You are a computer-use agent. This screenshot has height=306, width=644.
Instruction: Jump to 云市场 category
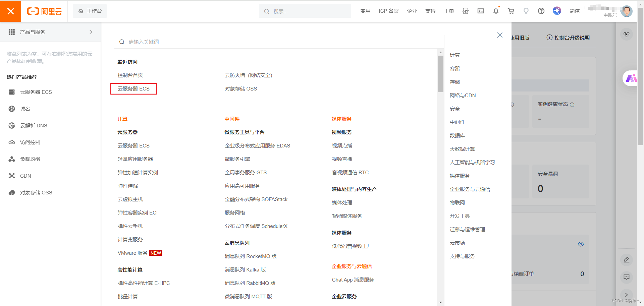point(457,243)
